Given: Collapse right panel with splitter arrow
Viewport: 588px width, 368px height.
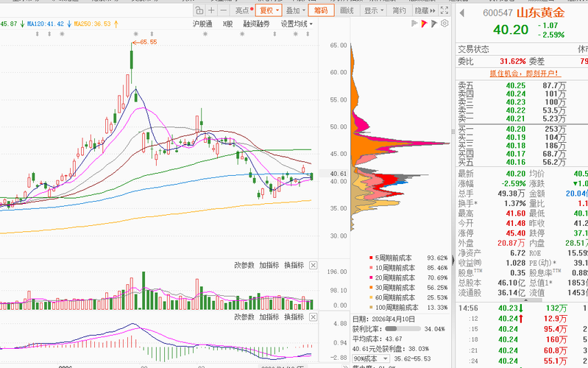Looking at the screenshot, I should (x=453, y=260).
